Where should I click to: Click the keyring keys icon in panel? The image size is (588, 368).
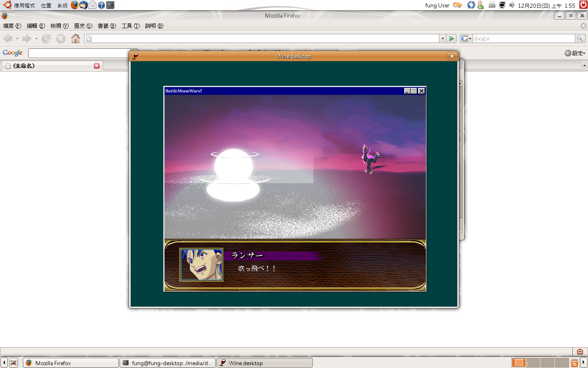point(457,5)
